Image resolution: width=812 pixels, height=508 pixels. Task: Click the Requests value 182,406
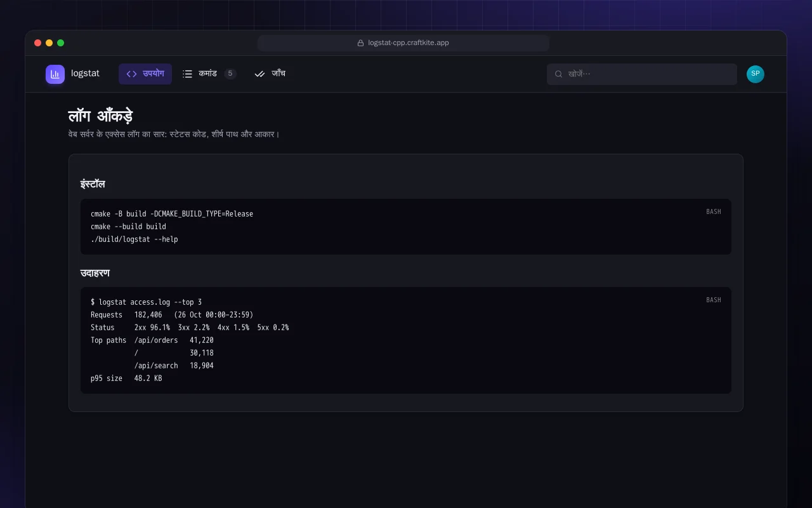[148, 315]
